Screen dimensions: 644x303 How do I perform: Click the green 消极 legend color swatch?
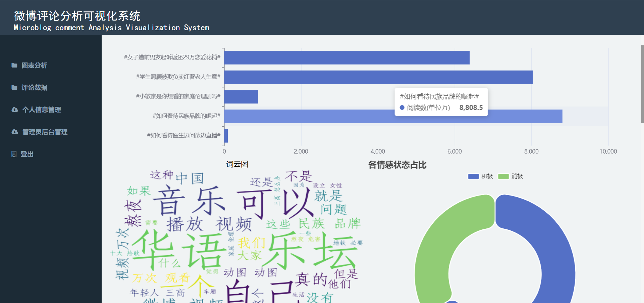(503, 176)
